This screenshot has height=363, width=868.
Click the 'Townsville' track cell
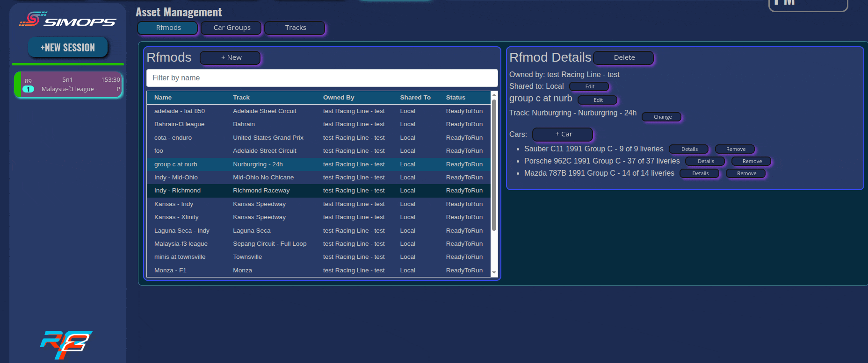(x=247, y=257)
